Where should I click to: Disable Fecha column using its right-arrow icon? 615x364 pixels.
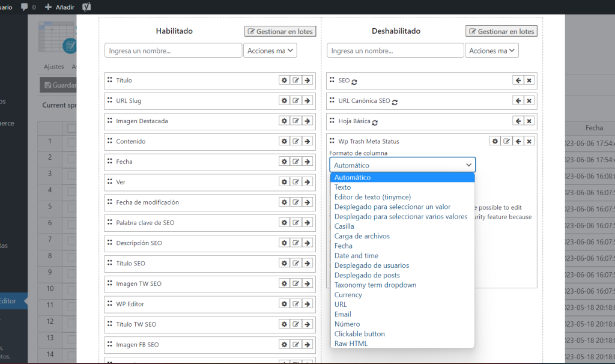[x=306, y=162]
